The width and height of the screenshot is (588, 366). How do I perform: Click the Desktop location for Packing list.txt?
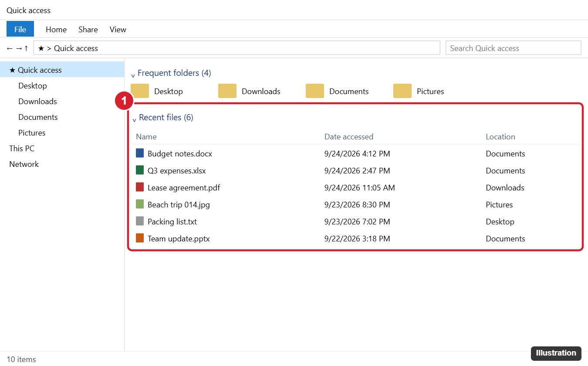pos(500,221)
